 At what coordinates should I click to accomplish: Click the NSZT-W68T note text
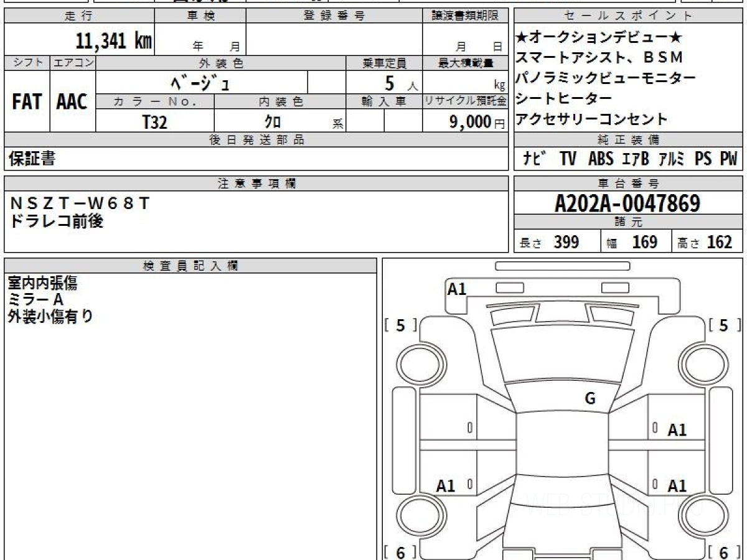(80, 203)
